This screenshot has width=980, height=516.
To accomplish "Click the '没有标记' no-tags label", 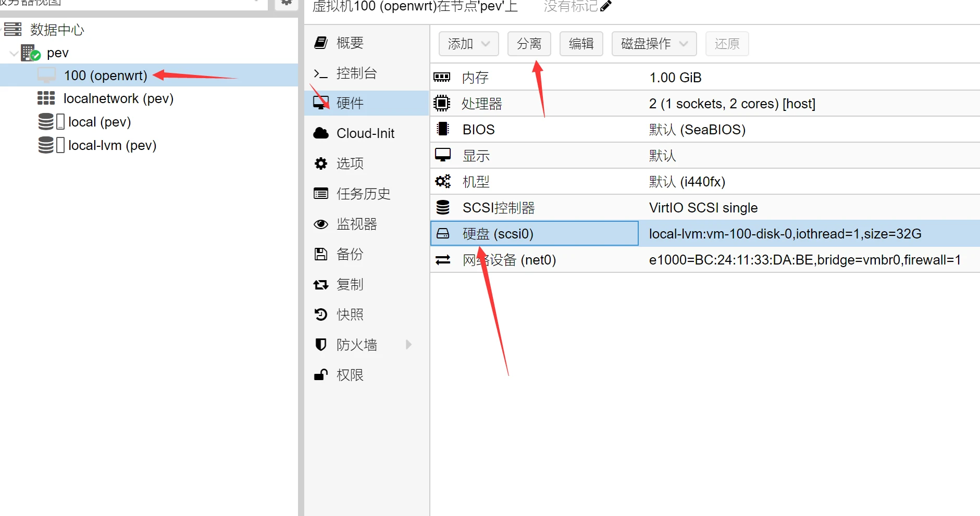I will click(x=571, y=6).
